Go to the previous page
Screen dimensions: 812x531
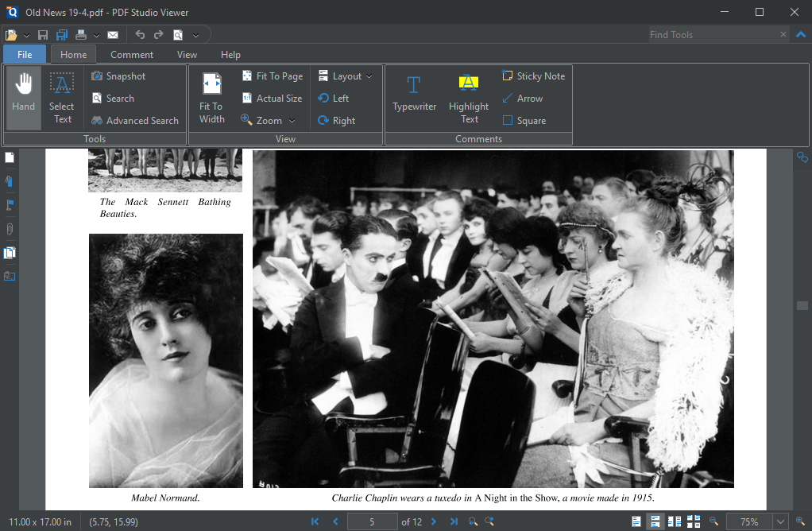pyautogui.click(x=335, y=521)
